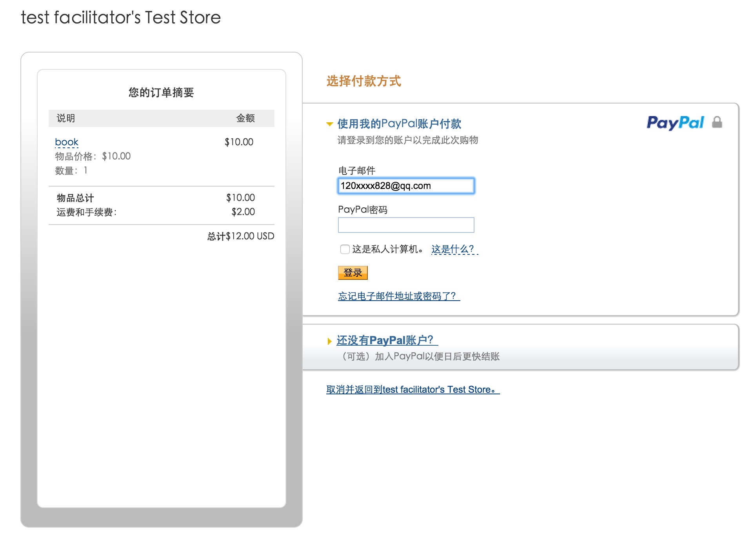Click the 选择付款方式 heading
The height and width of the screenshot is (537, 756).
coord(364,81)
